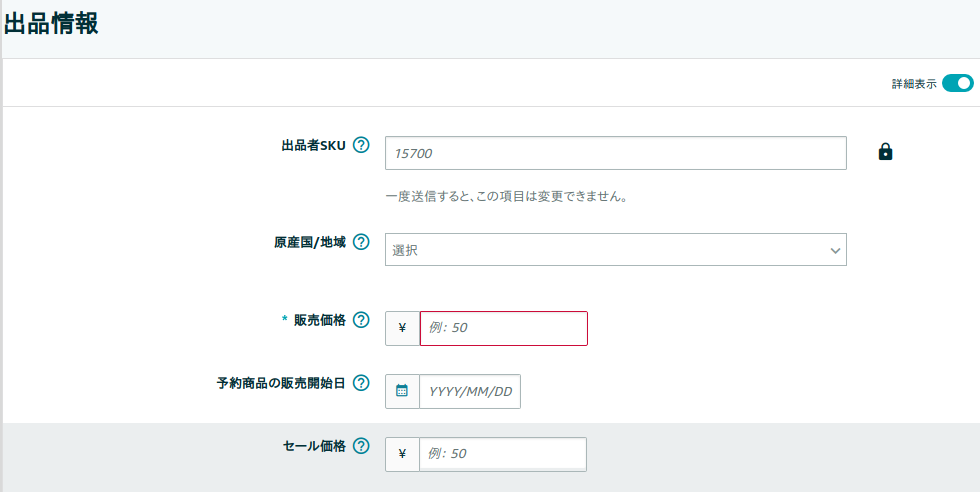Click the SKU note starting 一度送信すると
The image size is (980, 492).
(x=506, y=197)
